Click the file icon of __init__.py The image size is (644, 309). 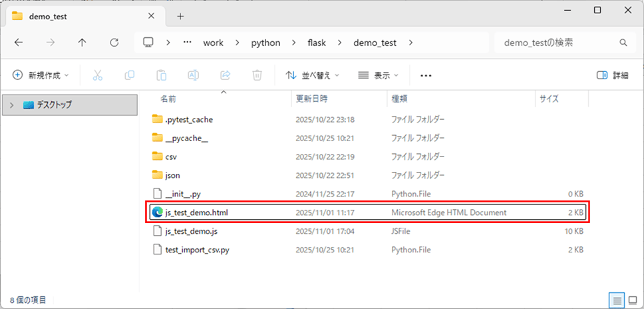157,194
